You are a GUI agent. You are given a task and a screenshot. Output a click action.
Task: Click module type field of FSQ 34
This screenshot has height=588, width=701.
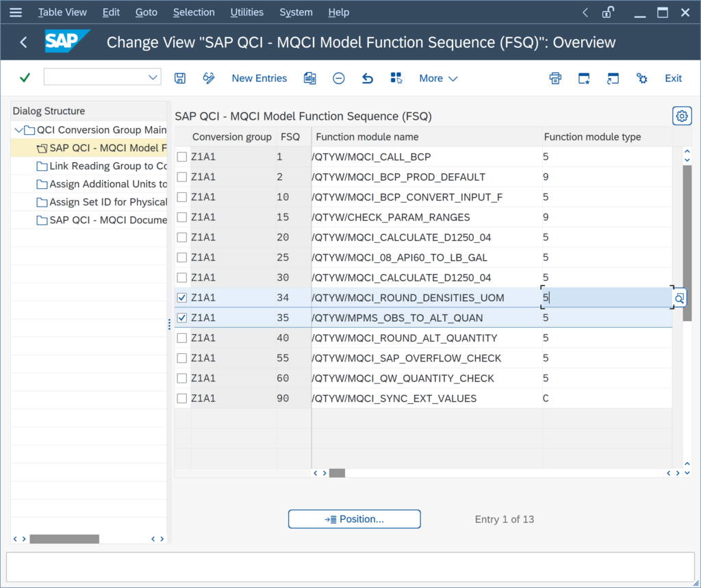(607, 298)
